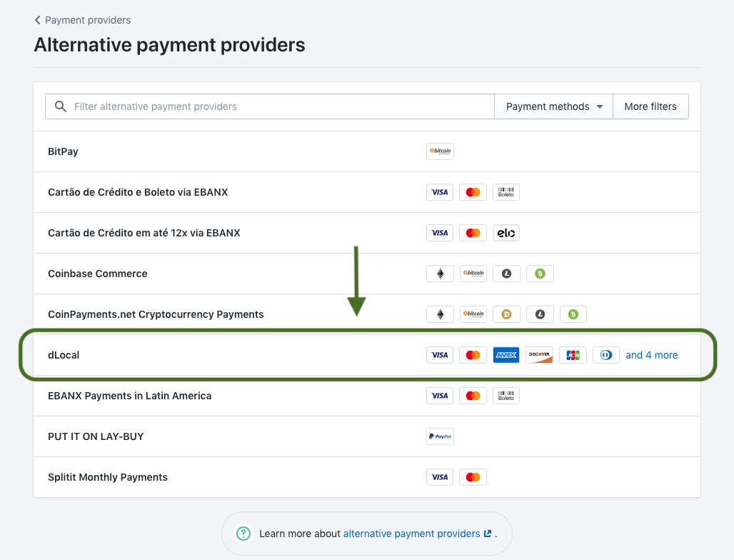Click Mastercard icon in Splitit row

click(x=473, y=477)
